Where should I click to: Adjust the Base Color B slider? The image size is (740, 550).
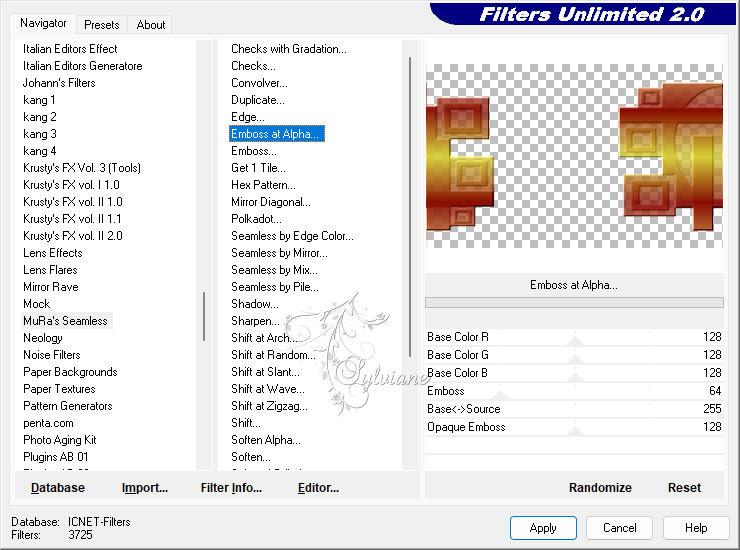coord(574,373)
